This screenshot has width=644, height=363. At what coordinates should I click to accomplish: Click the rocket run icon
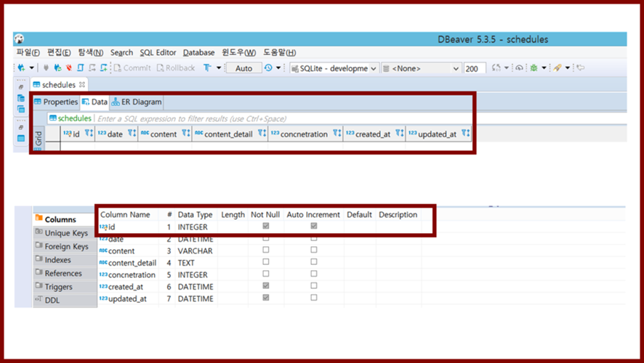point(558,68)
